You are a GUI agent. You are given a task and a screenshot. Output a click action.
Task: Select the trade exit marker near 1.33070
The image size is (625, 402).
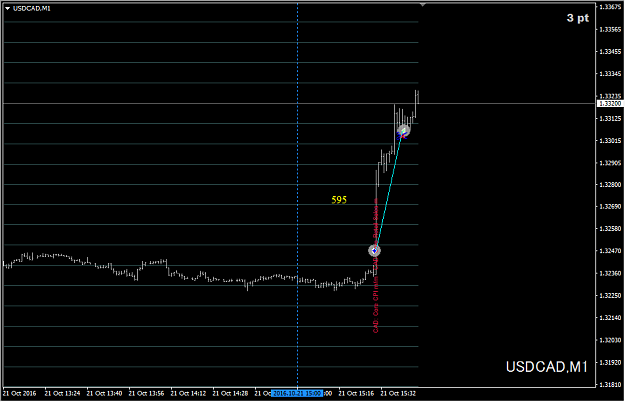pyautogui.click(x=403, y=131)
